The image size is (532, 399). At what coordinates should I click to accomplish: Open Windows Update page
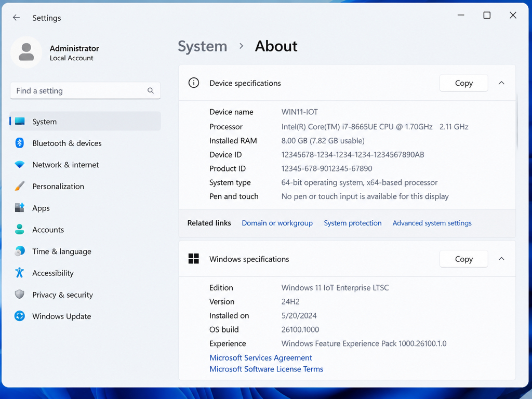[85, 316]
